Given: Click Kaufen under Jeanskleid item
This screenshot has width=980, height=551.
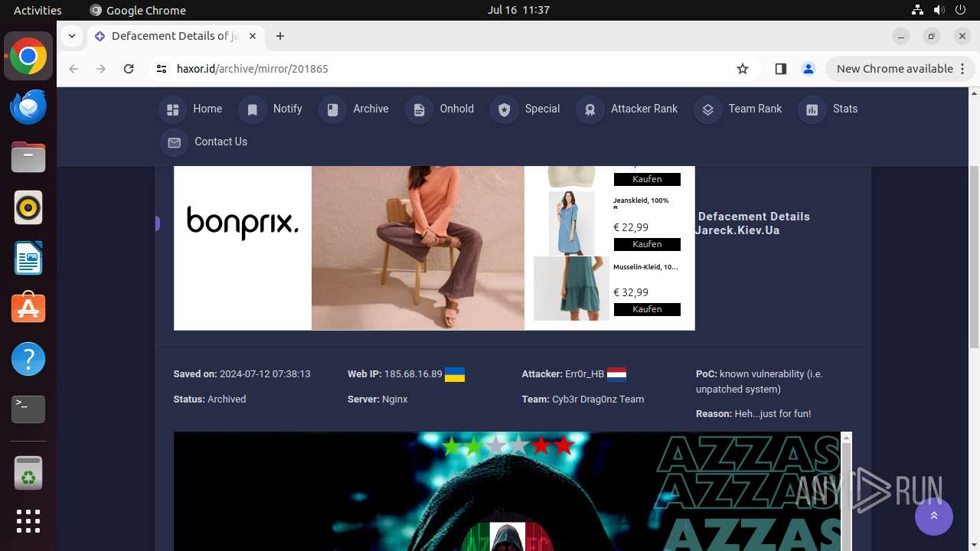Looking at the screenshot, I should 647,244.
